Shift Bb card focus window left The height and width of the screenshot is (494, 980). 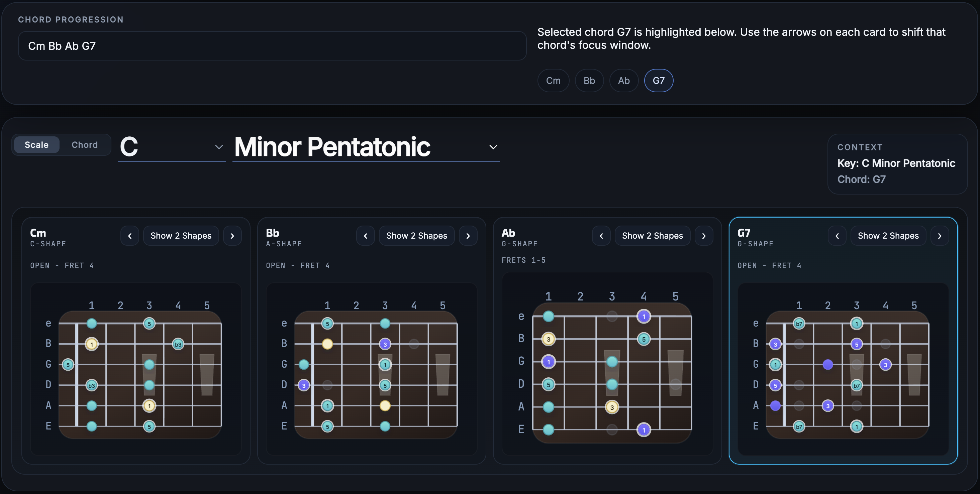(x=366, y=236)
